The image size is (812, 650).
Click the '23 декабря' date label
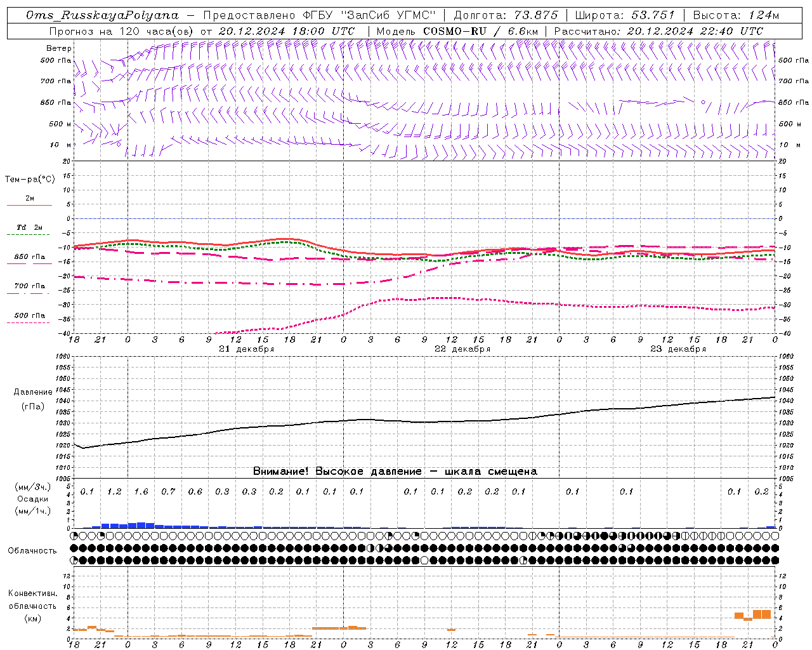click(678, 349)
